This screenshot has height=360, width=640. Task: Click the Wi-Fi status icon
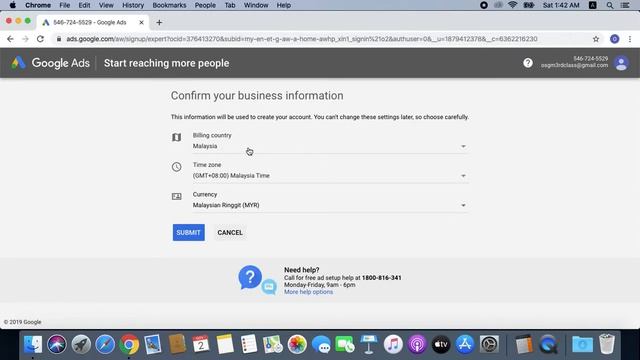tap(513, 5)
